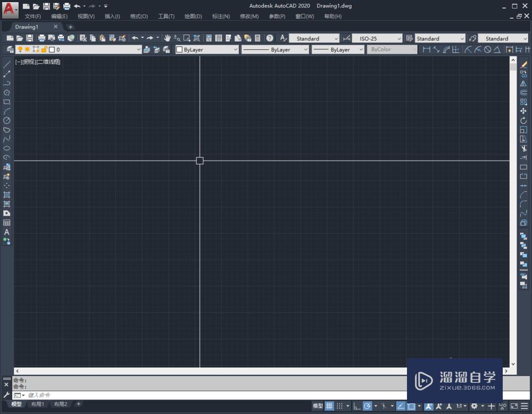Click the Insert Table icon

point(6,221)
